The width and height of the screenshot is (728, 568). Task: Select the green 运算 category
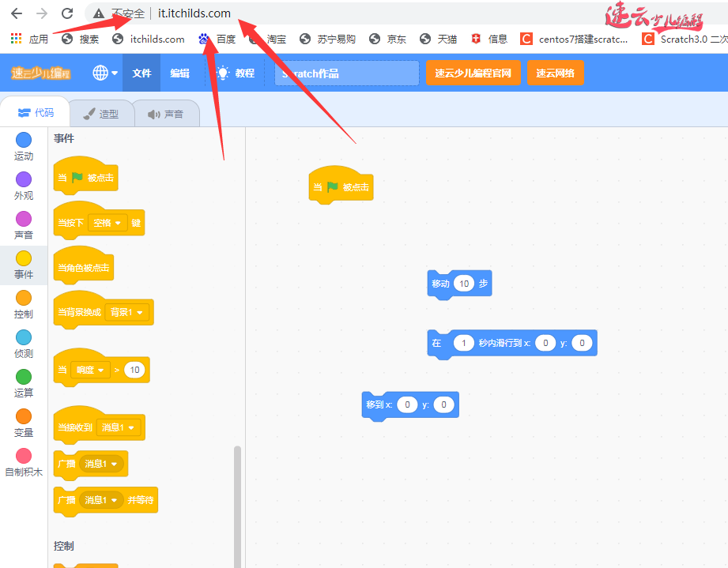24,377
